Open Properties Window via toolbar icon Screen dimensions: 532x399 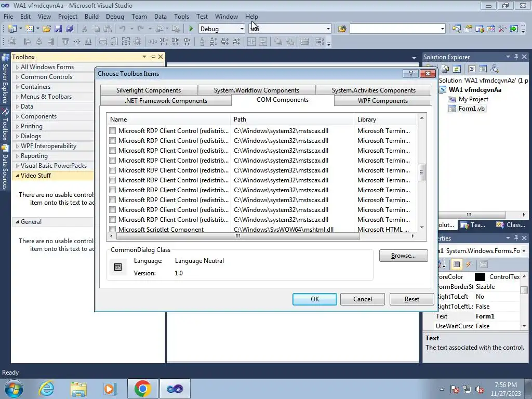[x=468, y=29]
